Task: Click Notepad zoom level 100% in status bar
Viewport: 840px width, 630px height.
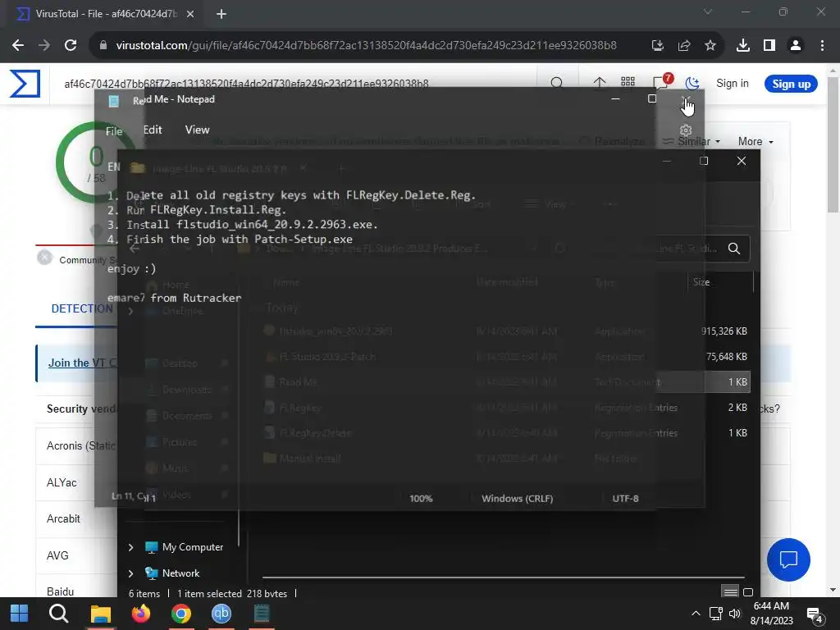Action: 421,498
